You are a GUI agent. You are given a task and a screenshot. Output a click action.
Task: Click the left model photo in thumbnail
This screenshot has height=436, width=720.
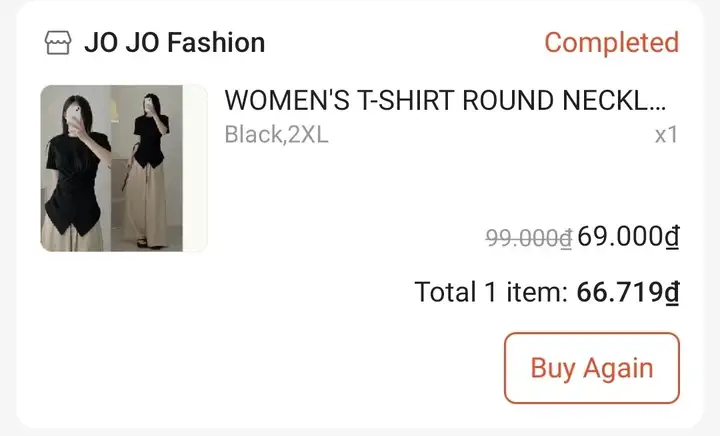pyautogui.click(x=75, y=168)
